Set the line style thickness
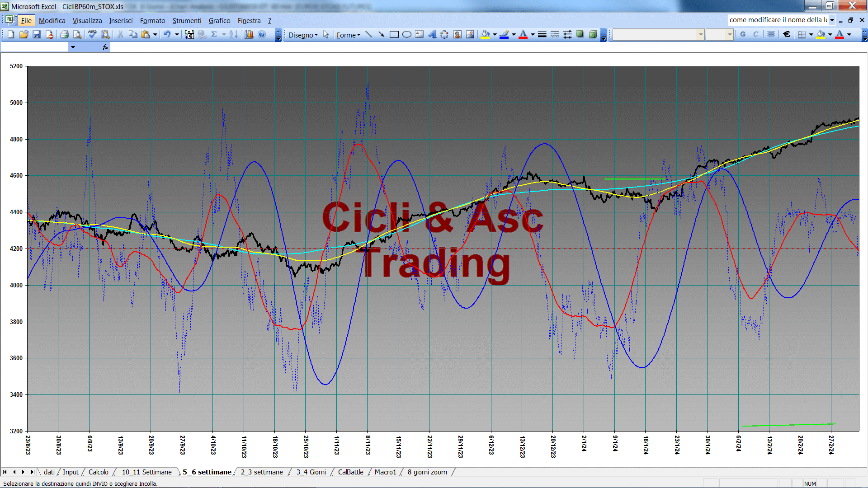This screenshot has height=488, width=868. 542,34
